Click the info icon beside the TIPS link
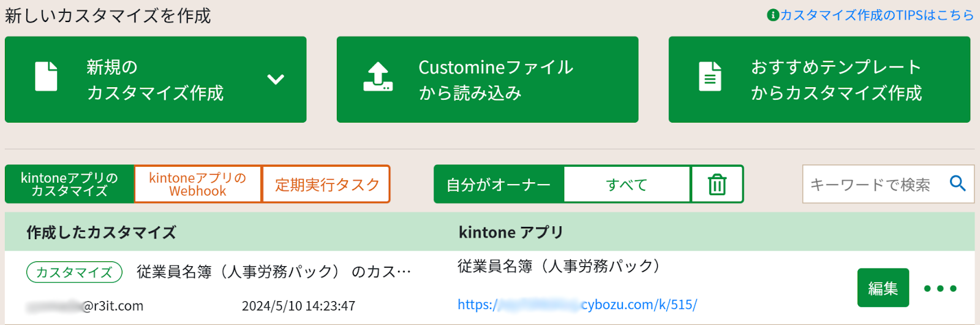The width and height of the screenshot is (980, 325). coord(773,15)
